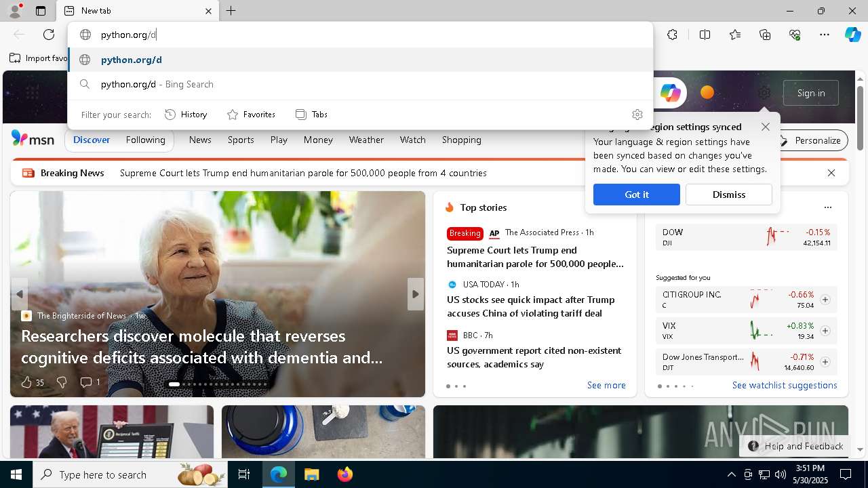The image size is (868, 488).
Task: Launch Firefox from the taskbar
Action: (x=344, y=474)
